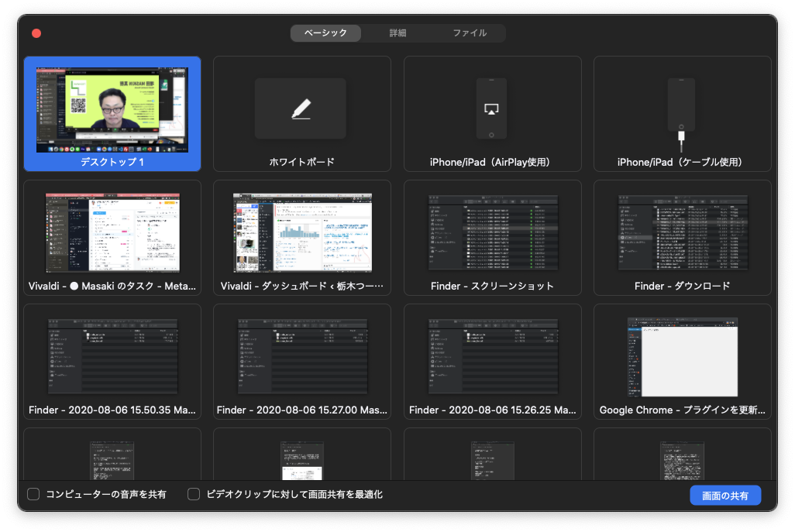Viewport: 795px width, 532px height.
Task: Select the Google Chrome プラグインを更新 window
Action: click(x=682, y=357)
